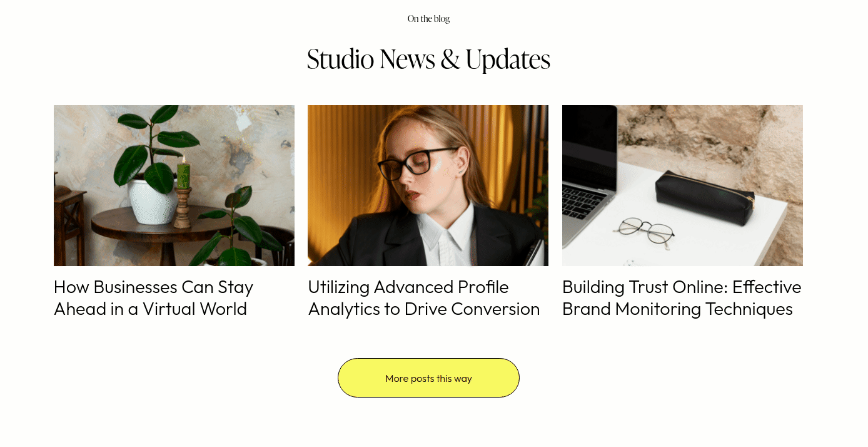Select the plant-on-table blog thumbnail
The image size is (868, 447).
click(x=174, y=185)
